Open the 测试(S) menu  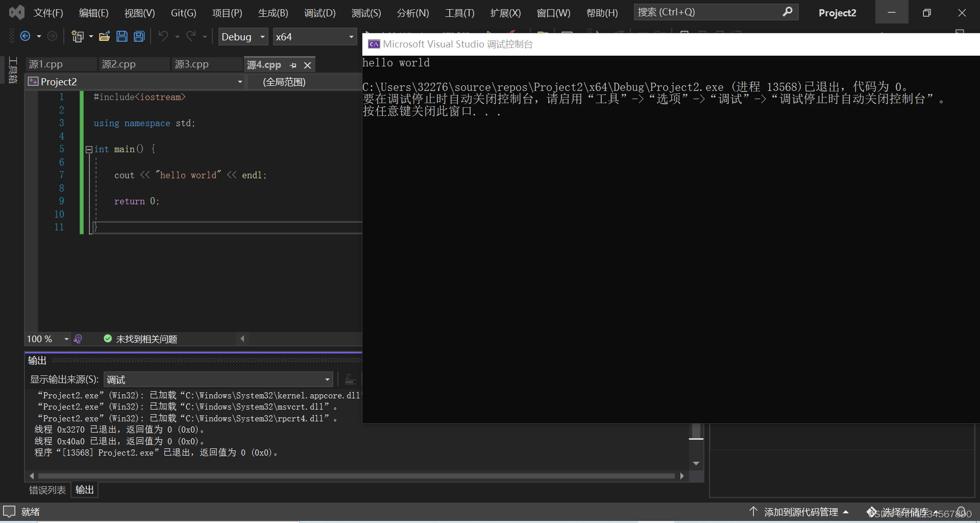click(x=366, y=13)
